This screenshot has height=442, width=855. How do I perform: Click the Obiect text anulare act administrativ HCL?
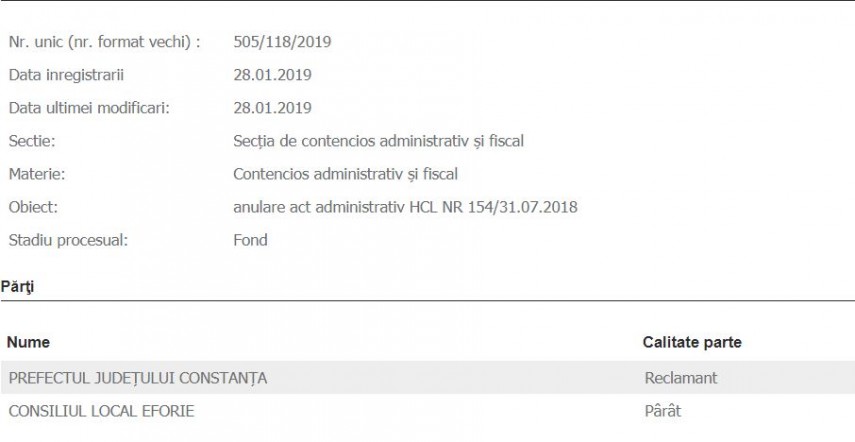pyautogui.click(x=405, y=207)
